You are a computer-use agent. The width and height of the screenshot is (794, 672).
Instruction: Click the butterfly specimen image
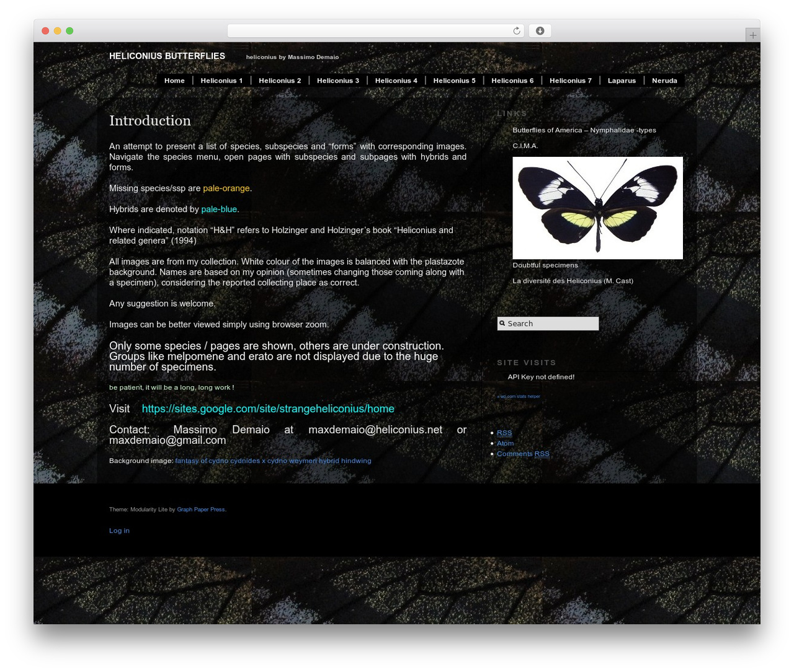coord(597,208)
